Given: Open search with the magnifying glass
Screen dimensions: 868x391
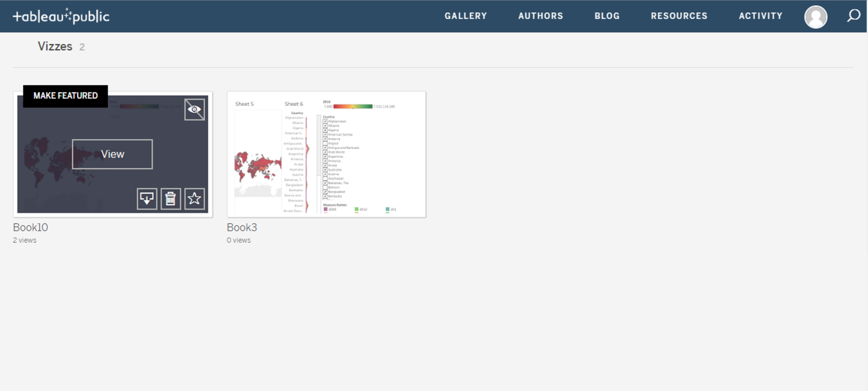Looking at the screenshot, I should [854, 16].
